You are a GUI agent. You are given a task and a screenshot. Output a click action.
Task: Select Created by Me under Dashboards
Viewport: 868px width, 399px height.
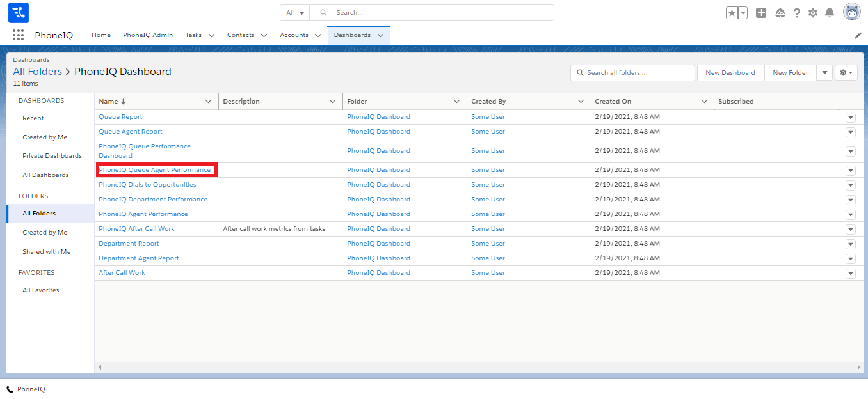pos(45,137)
